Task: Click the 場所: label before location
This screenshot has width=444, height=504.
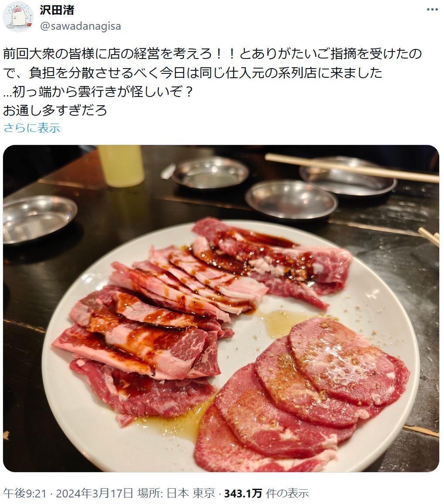Action: pos(151,493)
